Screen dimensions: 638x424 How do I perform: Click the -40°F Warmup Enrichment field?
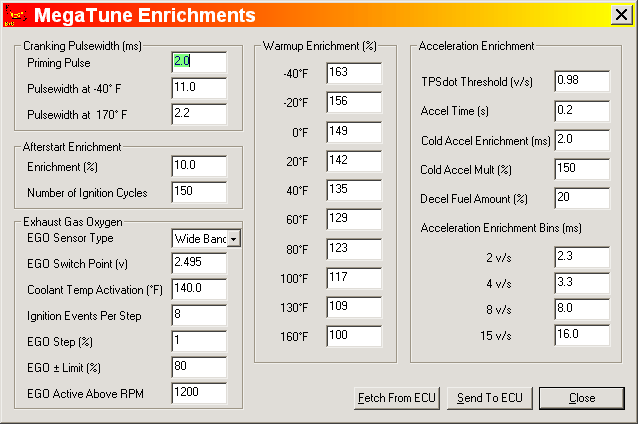coord(353,73)
